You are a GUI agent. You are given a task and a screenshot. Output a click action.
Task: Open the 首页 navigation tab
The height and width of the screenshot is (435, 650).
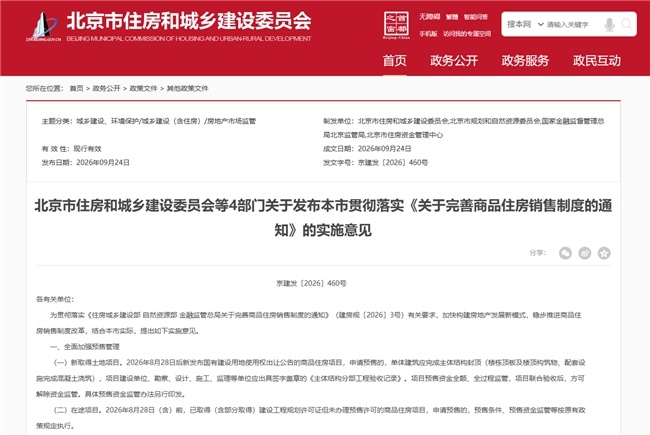394,61
